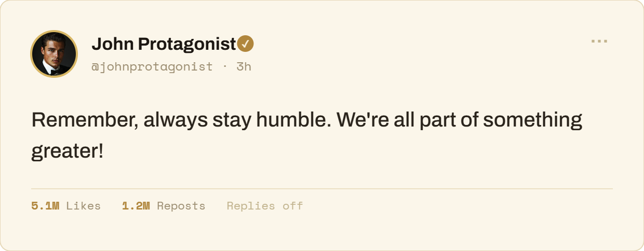This screenshot has width=644, height=251.
Task: Select the post text starting with Remember
Action: tap(307, 136)
